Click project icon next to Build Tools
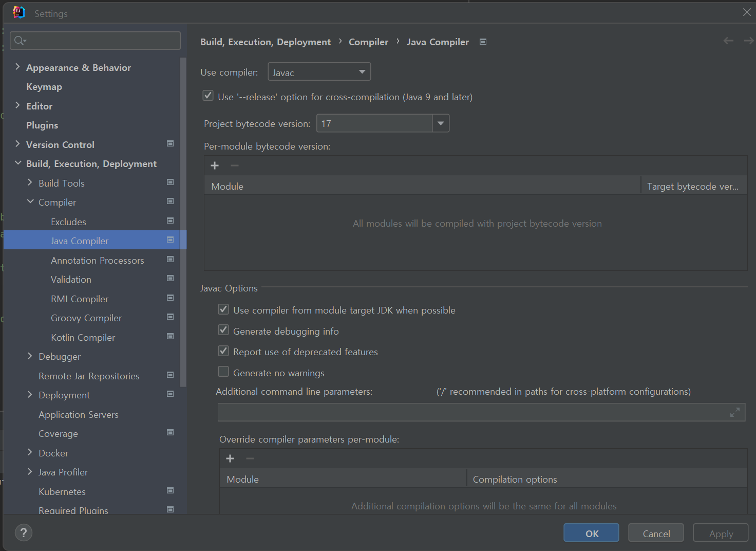This screenshot has width=756, height=551. click(x=170, y=182)
